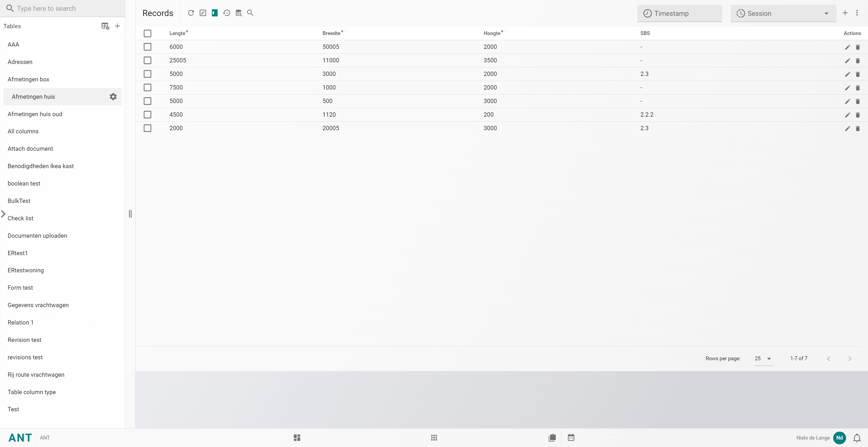Open the Session dropdown
Image resolution: width=868 pixels, height=447 pixels.
tap(783, 14)
